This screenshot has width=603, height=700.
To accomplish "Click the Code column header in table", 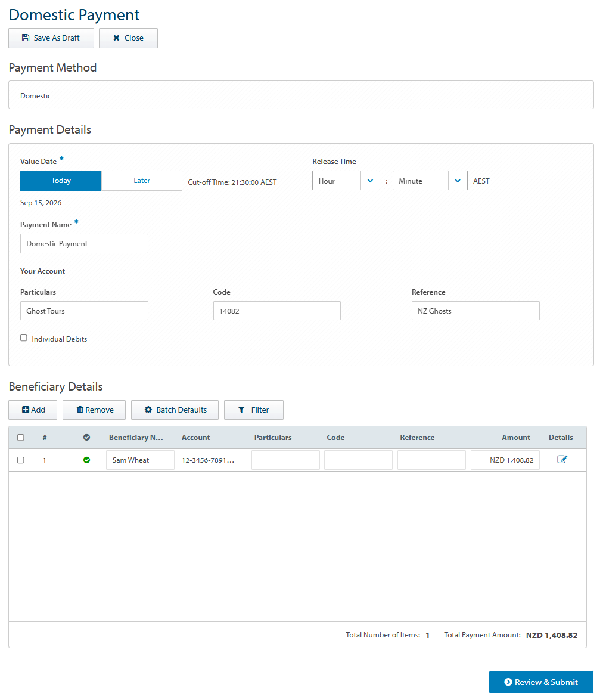I will [335, 438].
